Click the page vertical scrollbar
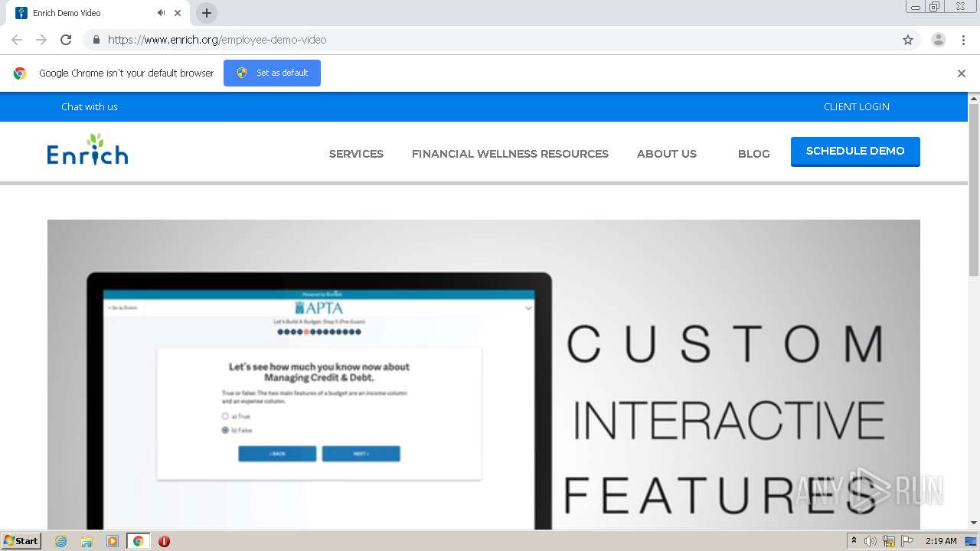 [x=974, y=190]
